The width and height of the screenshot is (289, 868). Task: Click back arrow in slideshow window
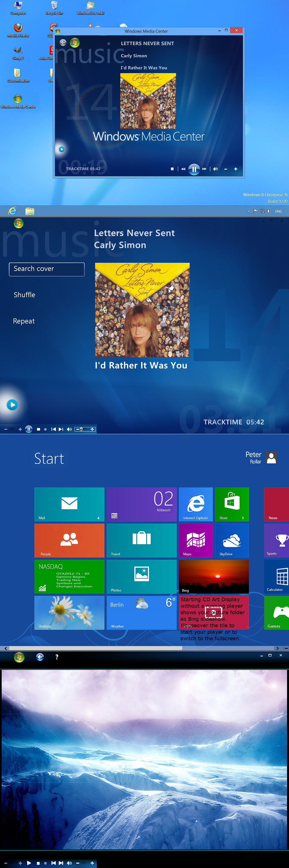40,657
